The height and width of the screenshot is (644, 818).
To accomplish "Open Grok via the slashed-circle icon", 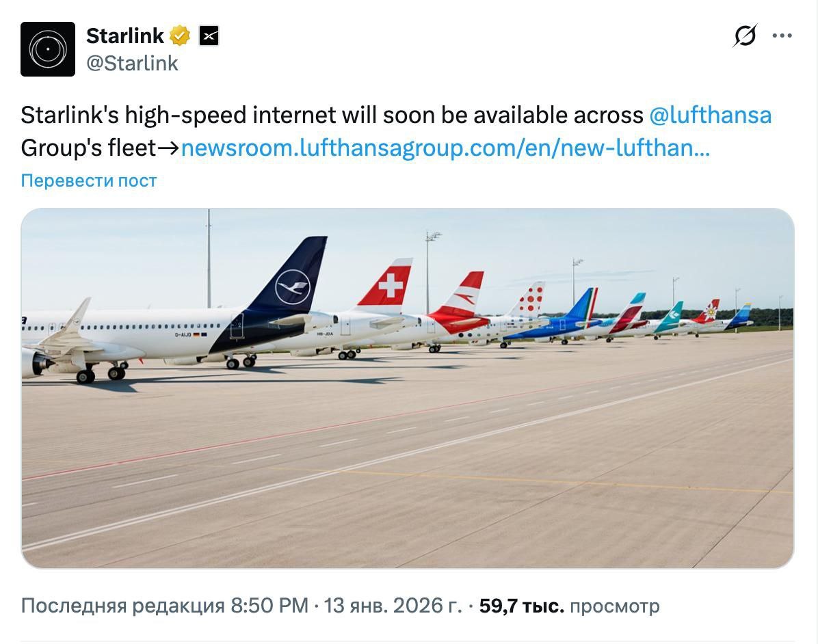I will coord(744,36).
